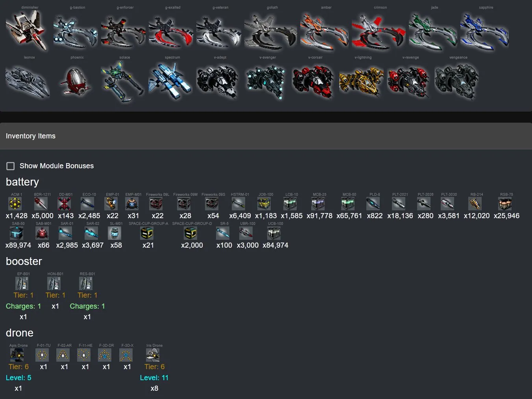Click the drone section heading
Viewport: 532px width, 399px height.
20,333
